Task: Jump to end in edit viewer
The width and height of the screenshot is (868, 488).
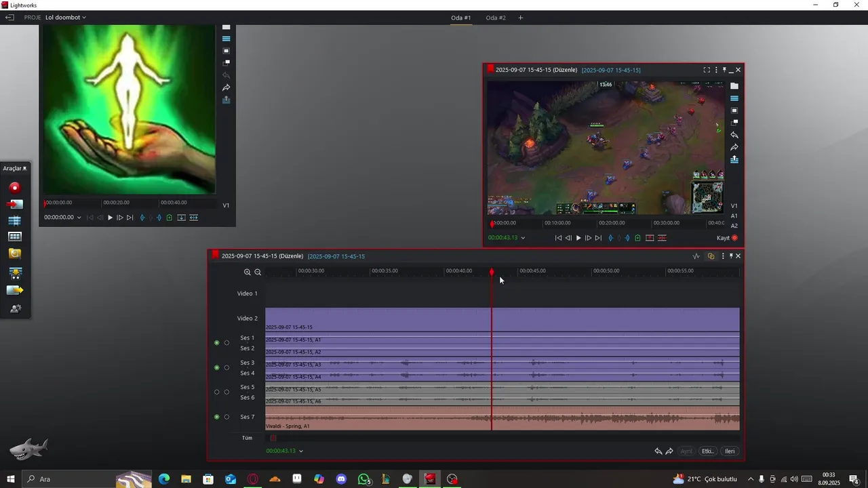Action: 598,238
